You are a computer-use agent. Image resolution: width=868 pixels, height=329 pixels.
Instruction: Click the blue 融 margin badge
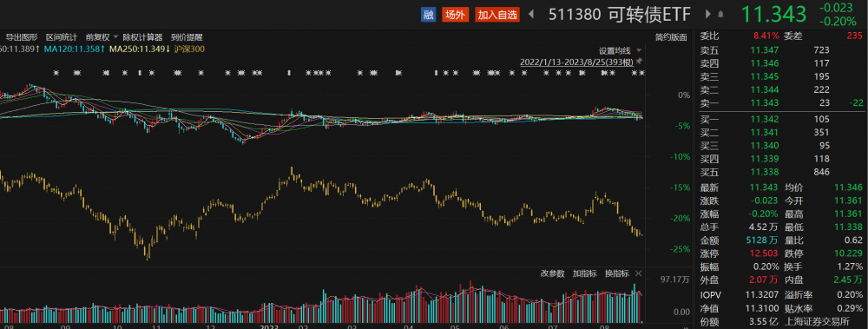(x=428, y=15)
